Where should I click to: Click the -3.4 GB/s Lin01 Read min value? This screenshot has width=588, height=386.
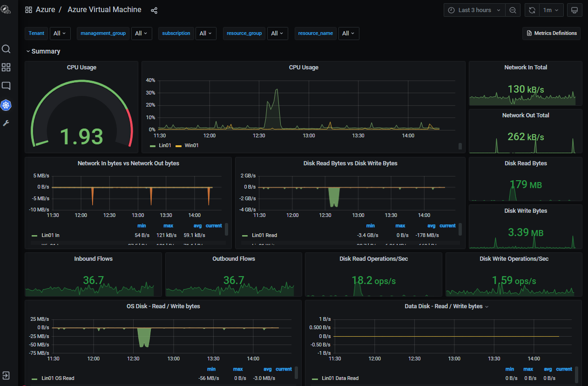point(367,235)
